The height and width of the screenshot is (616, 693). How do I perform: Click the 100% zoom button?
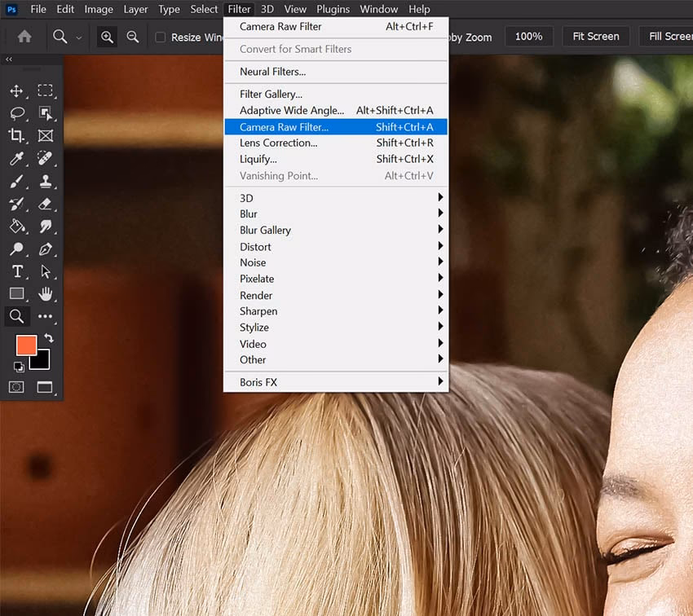[x=528, y=37]
